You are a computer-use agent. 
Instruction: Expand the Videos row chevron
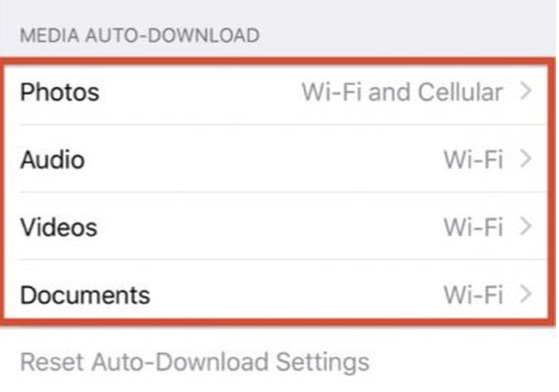tap(526, 228)
